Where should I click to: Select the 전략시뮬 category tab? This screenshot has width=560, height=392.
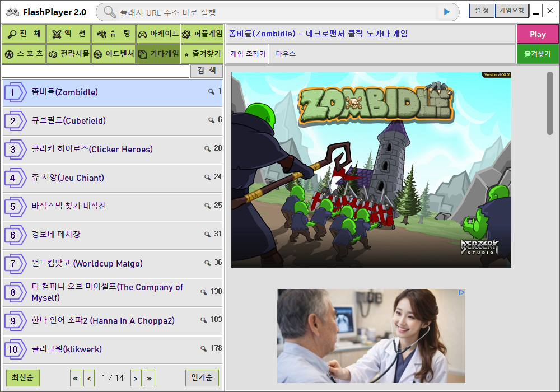point(69,54)
